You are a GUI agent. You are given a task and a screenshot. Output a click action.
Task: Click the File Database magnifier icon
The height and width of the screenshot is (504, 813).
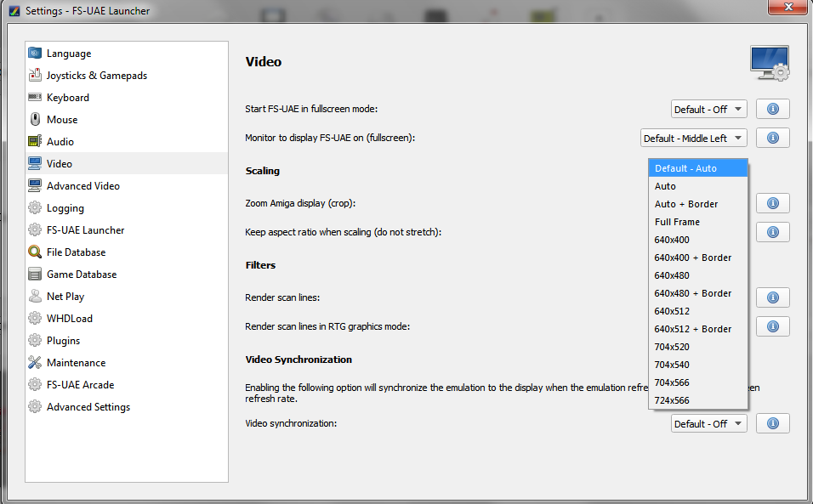pyautogui.click(x=35, y=252)
